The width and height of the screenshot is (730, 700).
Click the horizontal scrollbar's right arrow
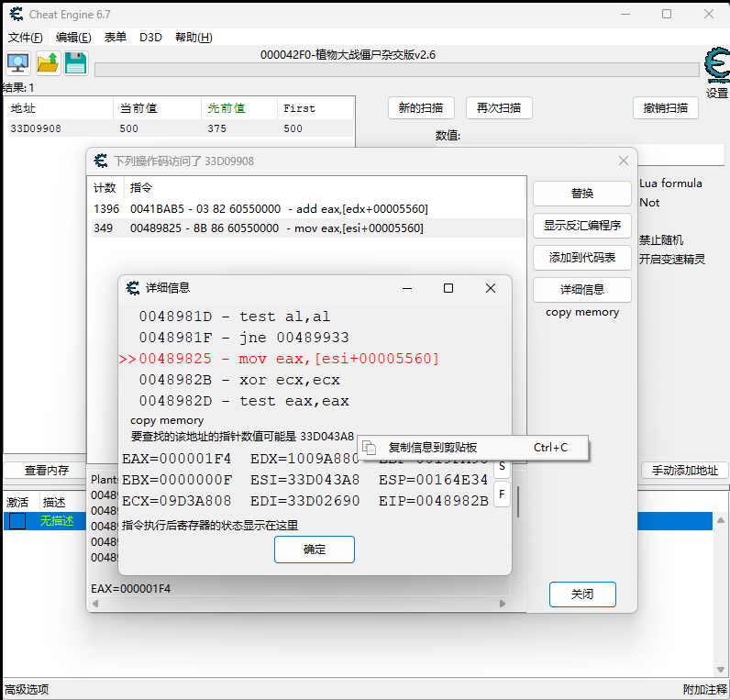pos(503,605)
